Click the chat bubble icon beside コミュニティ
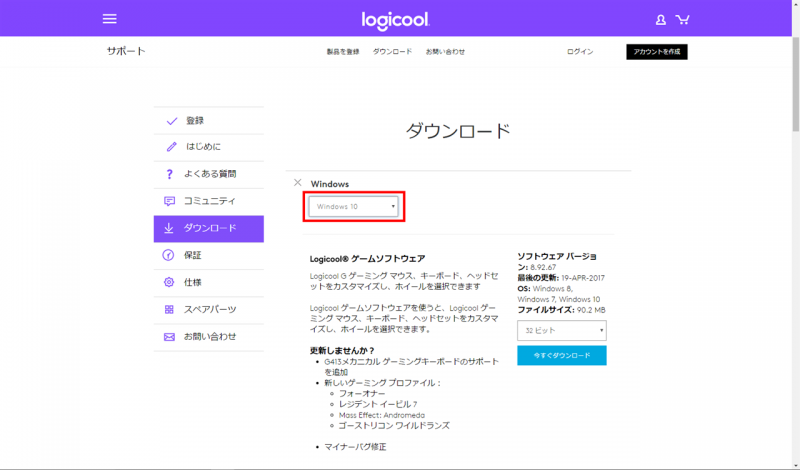Image resolution: width=800 pixels, height=470 pixels. click(x=169, y=201)
